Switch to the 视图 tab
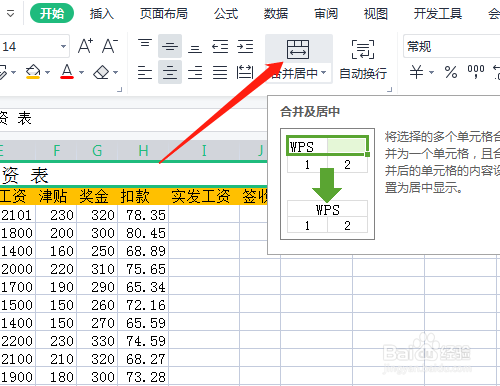The image size is (500, 386). [376, 14]
